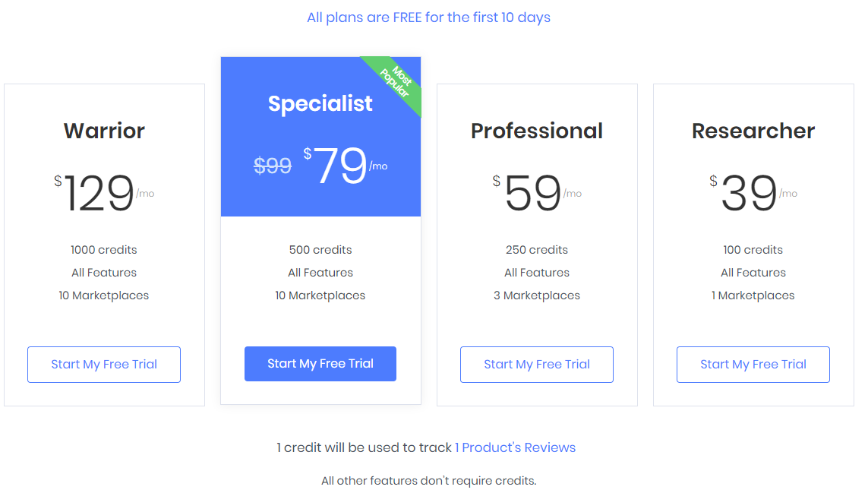Image resolution: width=868 pixels, height=493 pixels.
Task: Click the 1000 credits feature line
Action: [x=104, y=250]
